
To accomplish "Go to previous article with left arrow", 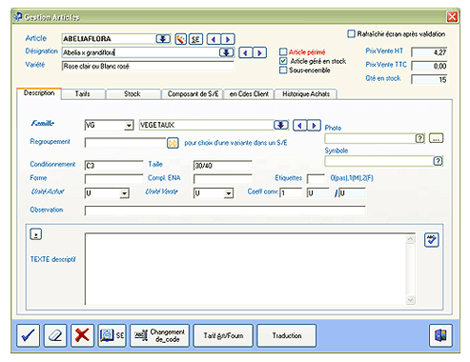I will pos(214,39).
